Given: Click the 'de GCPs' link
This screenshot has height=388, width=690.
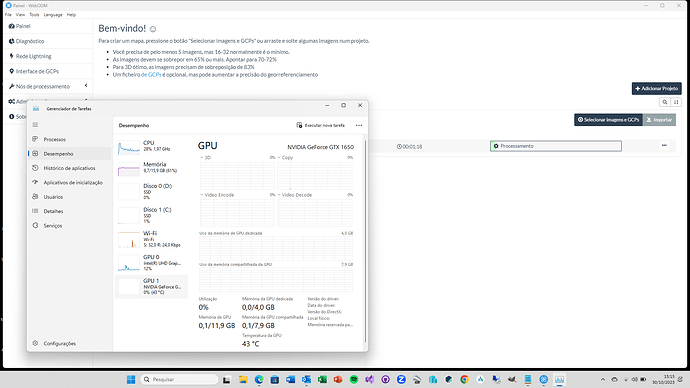Looking at the screenshot, I should click(151, 75).
